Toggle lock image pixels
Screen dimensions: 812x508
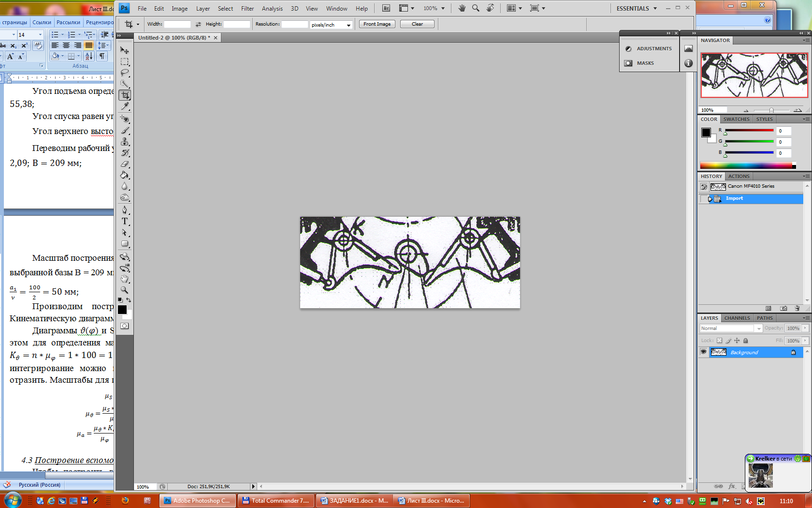click(728, 341)
